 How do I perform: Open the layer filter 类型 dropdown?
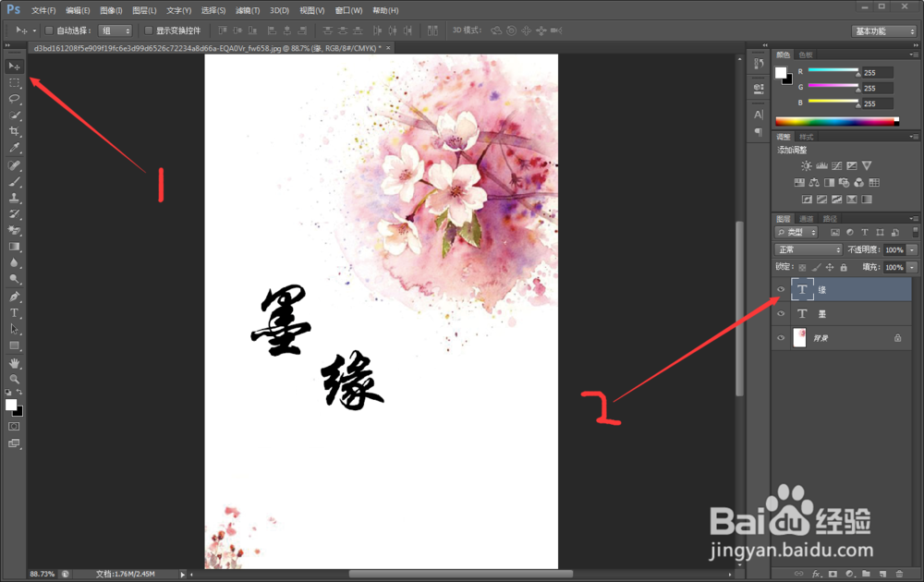click(x=796, y=232)
